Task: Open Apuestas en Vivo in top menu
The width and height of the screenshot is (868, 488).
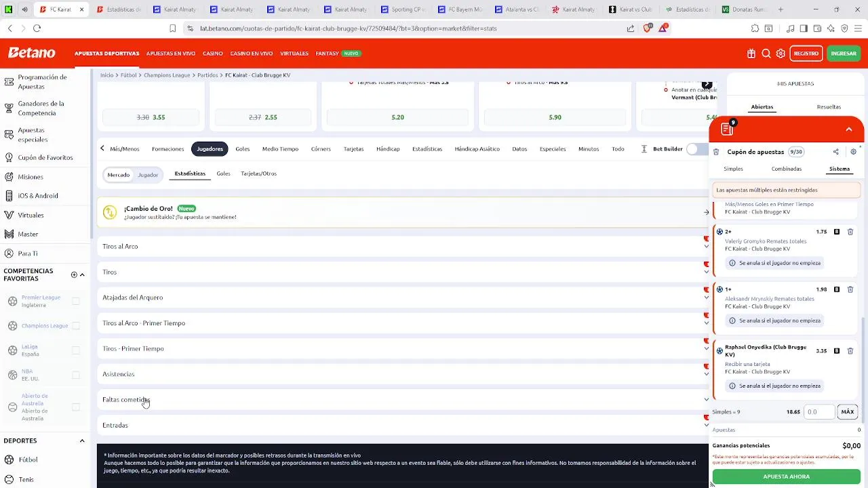Action: coord(171,54)
